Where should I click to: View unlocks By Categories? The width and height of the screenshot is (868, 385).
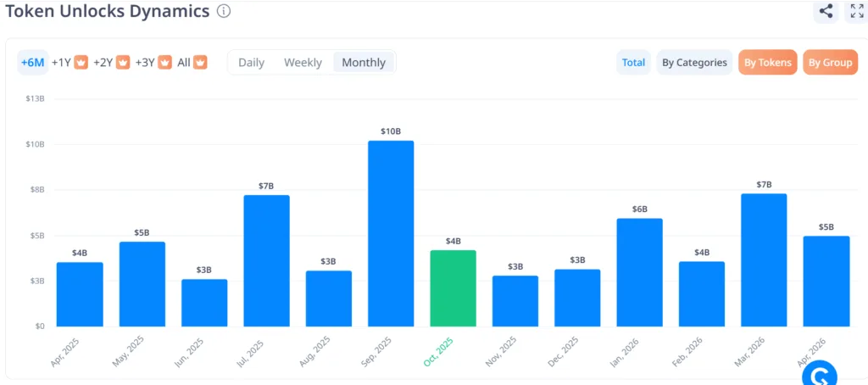[x=694, y=62]
